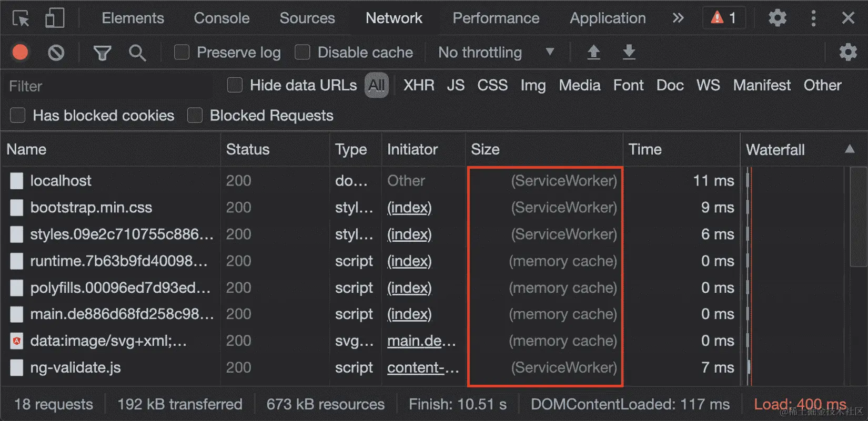This screenshot has width=868, height=421.
Task: Filter requests by XHR
Action: click(419, 85)
